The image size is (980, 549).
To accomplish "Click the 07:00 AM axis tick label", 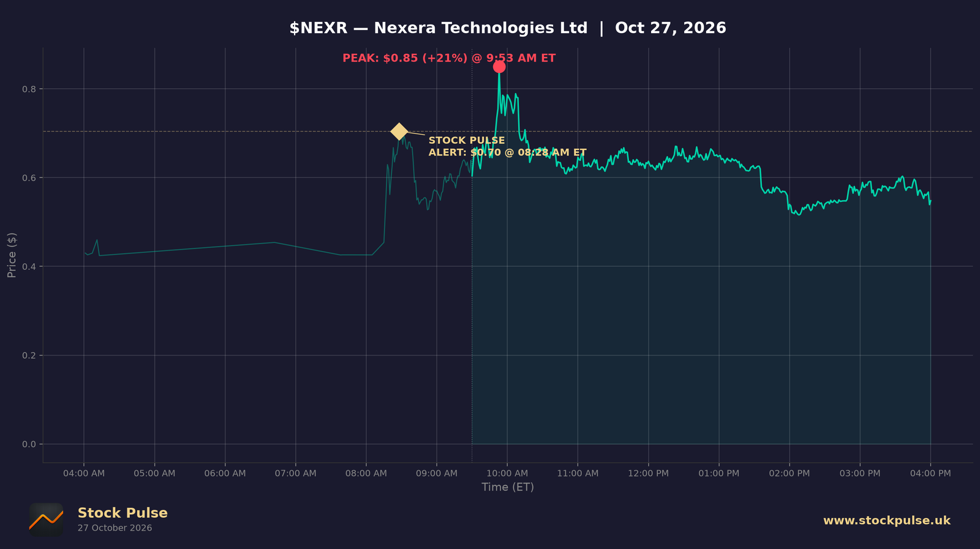I will [x=295, y=473].
